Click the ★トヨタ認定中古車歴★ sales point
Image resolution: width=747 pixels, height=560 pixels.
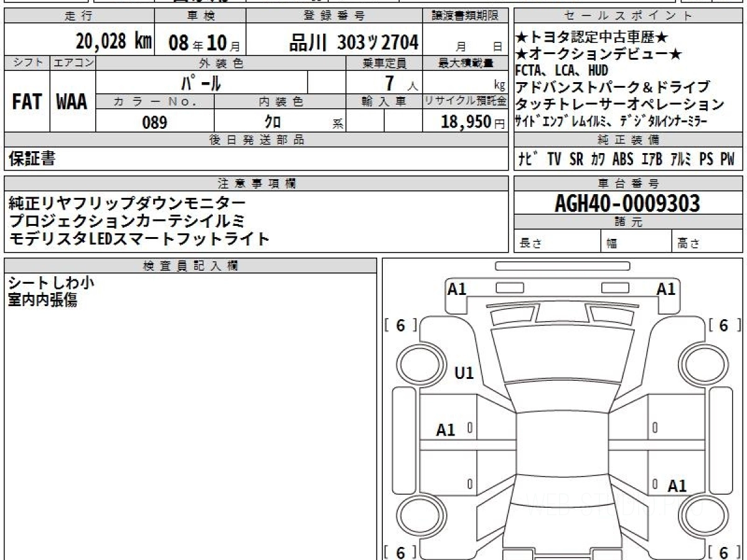coord(592,37)
